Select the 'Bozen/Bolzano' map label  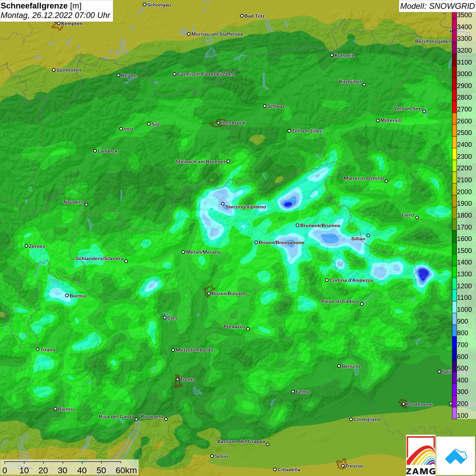[x=229, y=293]
